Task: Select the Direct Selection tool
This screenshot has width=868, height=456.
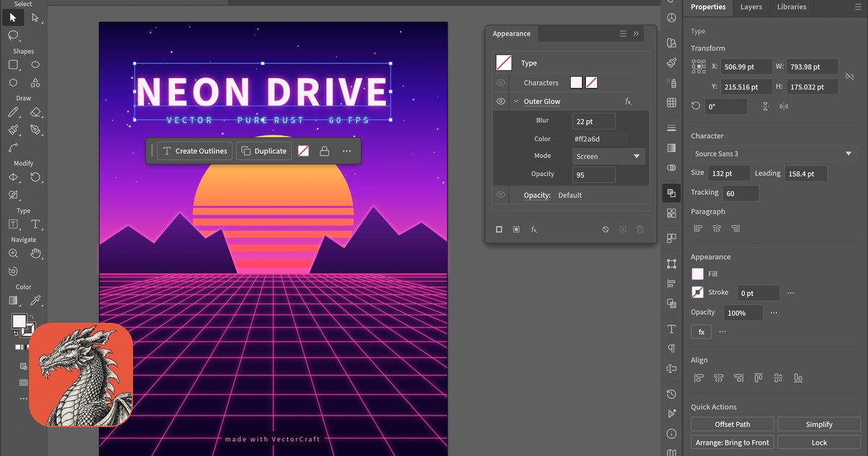Action: coord(35,17)
